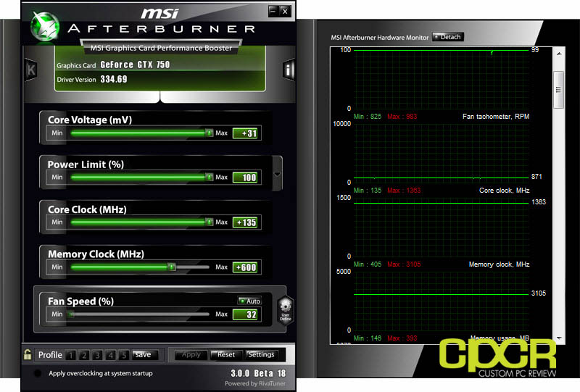Click the Core Voltage slider handle
The image size is (580, 392).
click(x=209, y=133)
